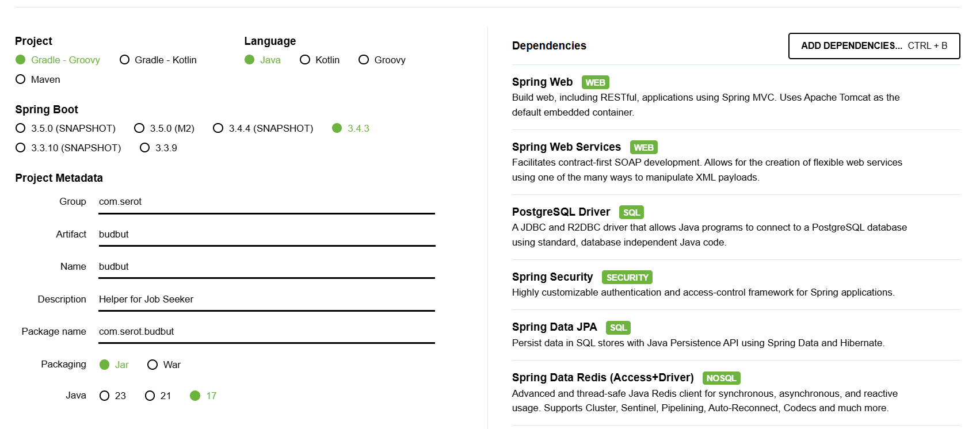Viewport: 980px width, 429px height.
Task: Open the Add Dependencies dialog
Action: point(874,46)
